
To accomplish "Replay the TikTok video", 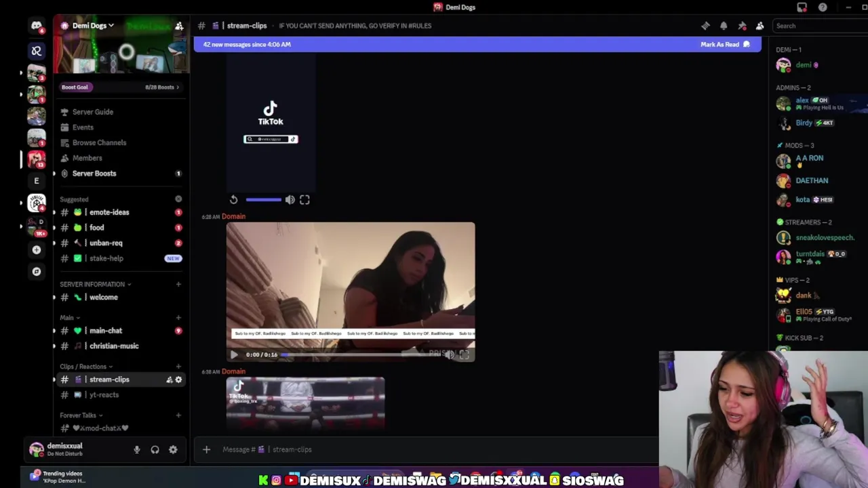I will pos(233,199).
